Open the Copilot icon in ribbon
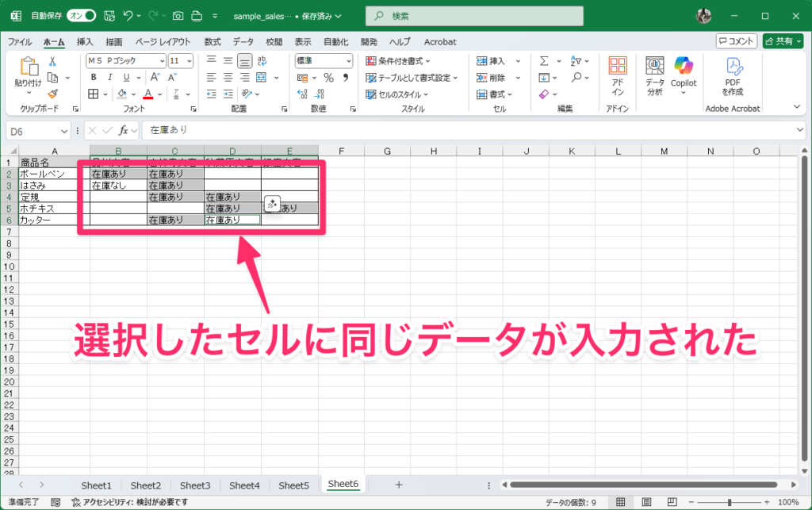Screen dimensions: 812x510 coord(683,71)
